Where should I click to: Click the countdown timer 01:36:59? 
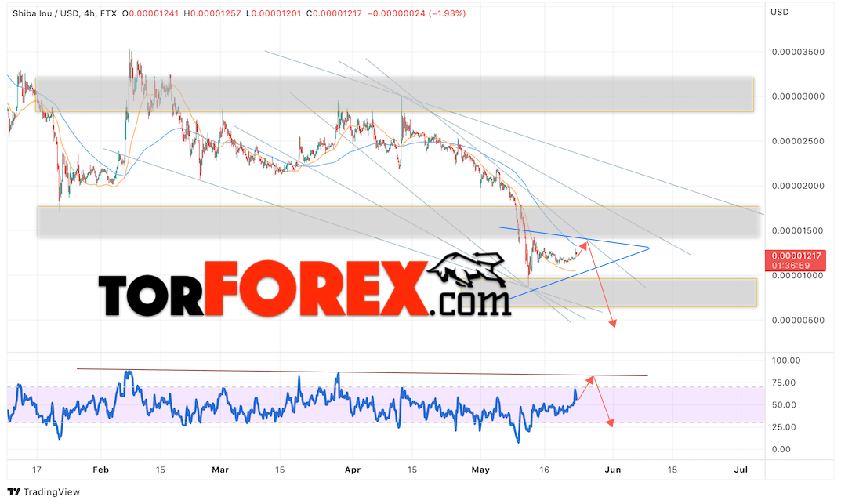pyautogui.click(x=791, y=266)
